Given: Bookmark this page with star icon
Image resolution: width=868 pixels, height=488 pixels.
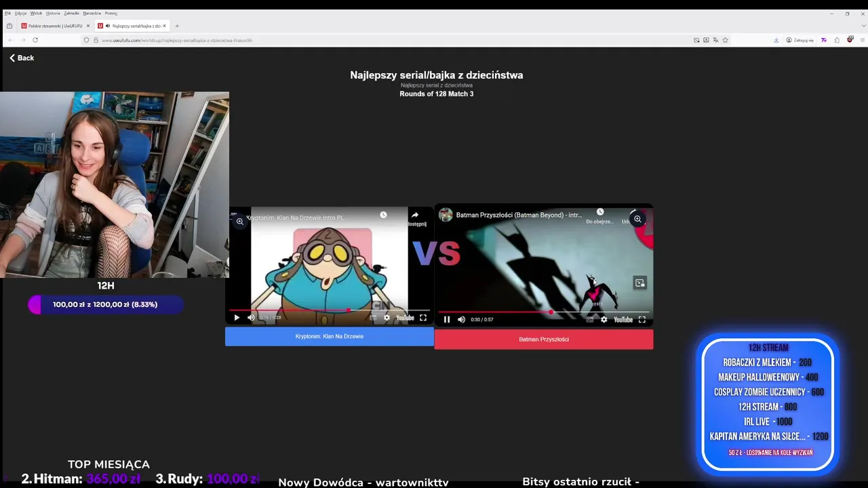Looking at the screenshot, I should pos(725,40).
